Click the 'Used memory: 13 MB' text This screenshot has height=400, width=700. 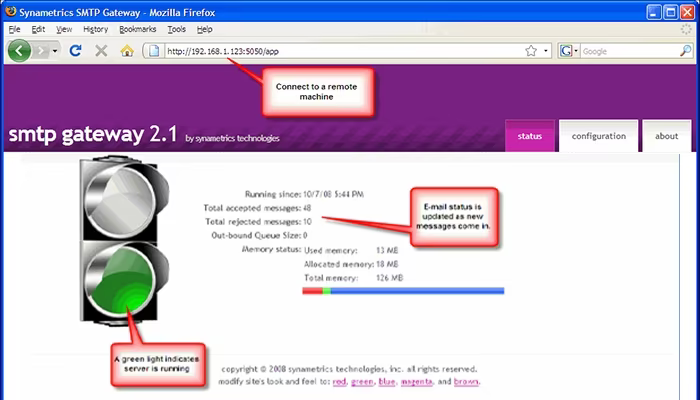point(350,250)
